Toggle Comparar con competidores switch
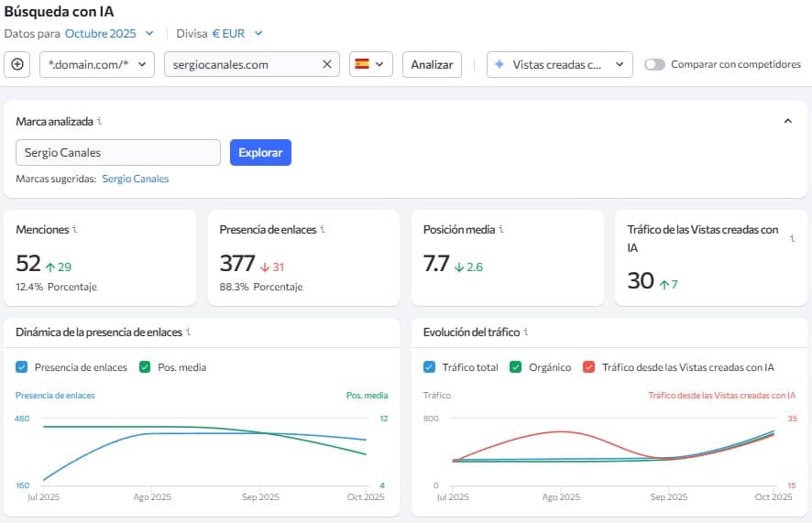 click(654, 64)
